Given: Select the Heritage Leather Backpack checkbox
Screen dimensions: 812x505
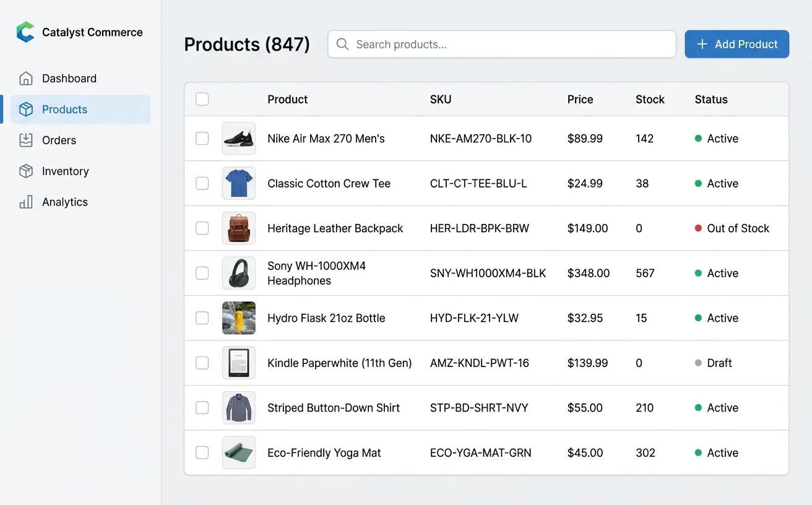Looking at the screenshot, I should 202,228.
